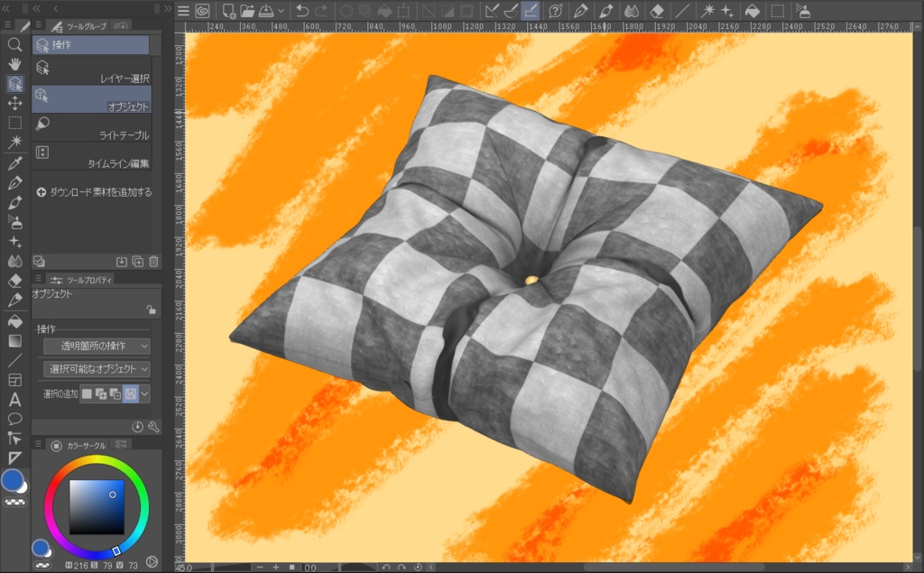Select the Frame border tool
The height and width of the screenshot is (573, 924).
pos(14,380)
